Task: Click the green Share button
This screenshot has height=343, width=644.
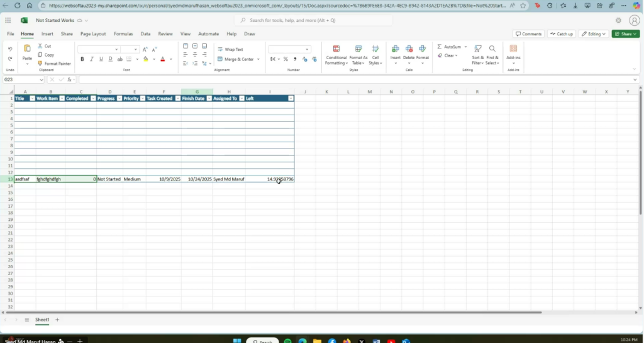Action: click(x=625, y=34)
